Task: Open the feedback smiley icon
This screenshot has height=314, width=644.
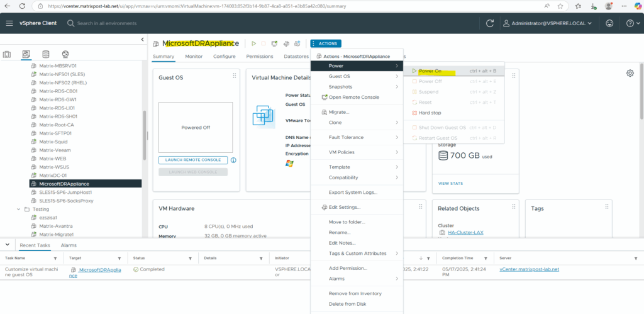Action: [609, 23]
